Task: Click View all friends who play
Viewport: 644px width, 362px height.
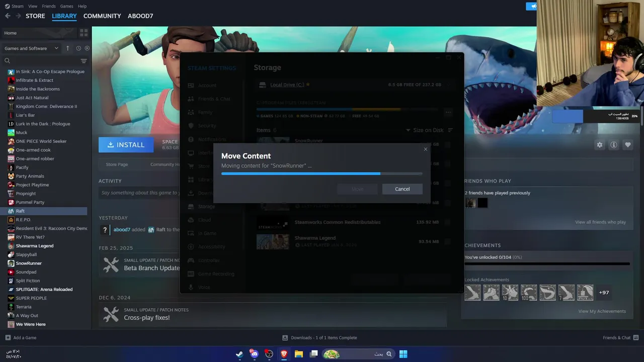Action: (600, 222)
